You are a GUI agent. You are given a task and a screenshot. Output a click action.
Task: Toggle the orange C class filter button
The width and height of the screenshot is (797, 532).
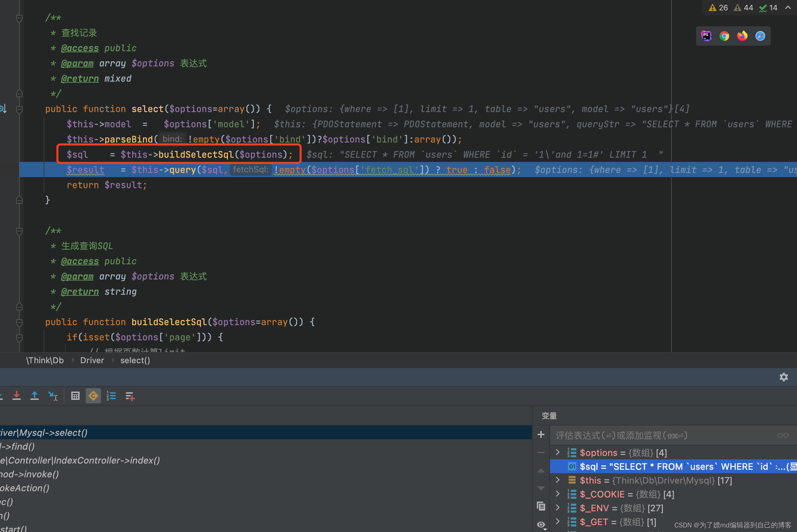tap(93, 396)
